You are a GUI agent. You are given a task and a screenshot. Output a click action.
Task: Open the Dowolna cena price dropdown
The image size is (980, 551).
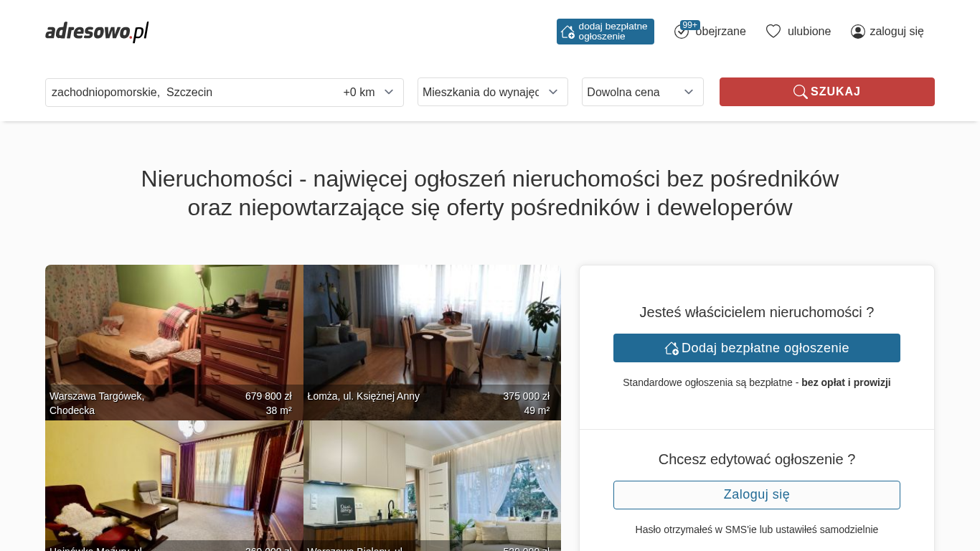click(x=643, y=92)
